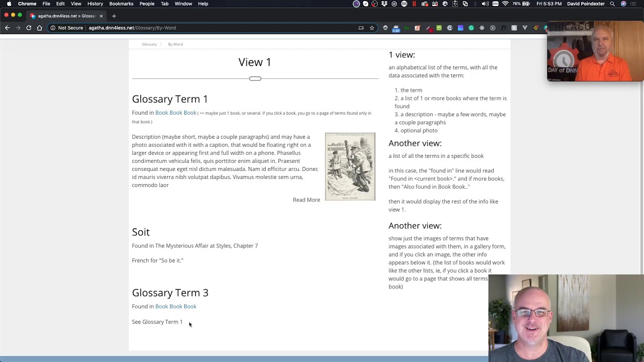
Task: Click the Not Secure site info icon
Action: coord(53,28)
